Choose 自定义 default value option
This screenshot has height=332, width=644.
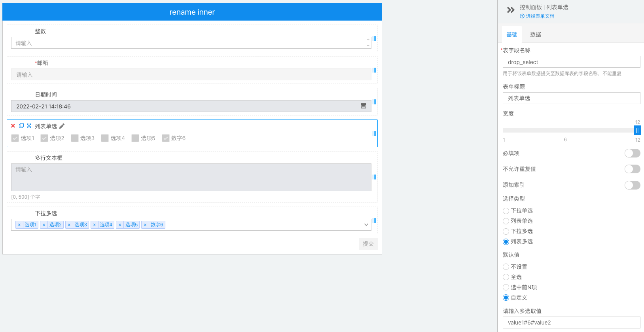coord(506,298)
